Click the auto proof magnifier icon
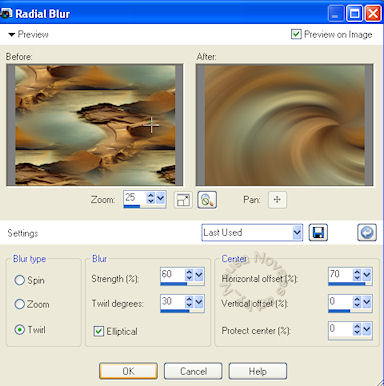The height and width of the screenshot is (386, 384). [x=207, y=200]
